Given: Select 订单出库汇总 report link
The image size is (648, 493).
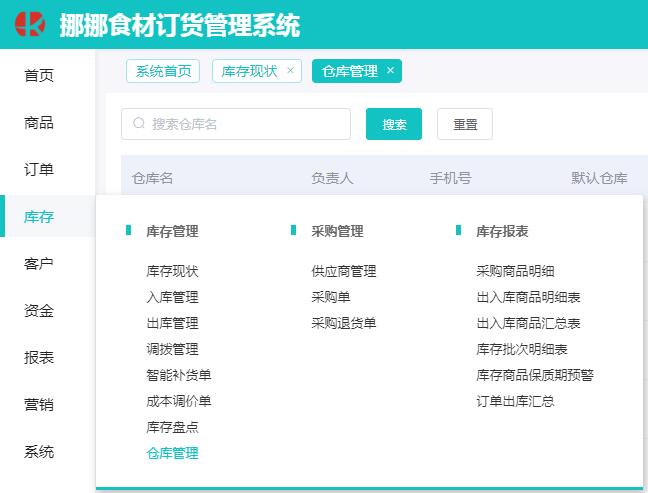Looking at the screenshot, I should [x=515, y=401].
